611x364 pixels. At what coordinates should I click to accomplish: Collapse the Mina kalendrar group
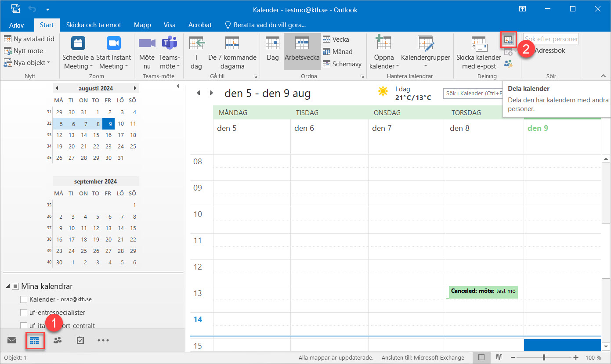pyautogui.click(x=8, y=286)
